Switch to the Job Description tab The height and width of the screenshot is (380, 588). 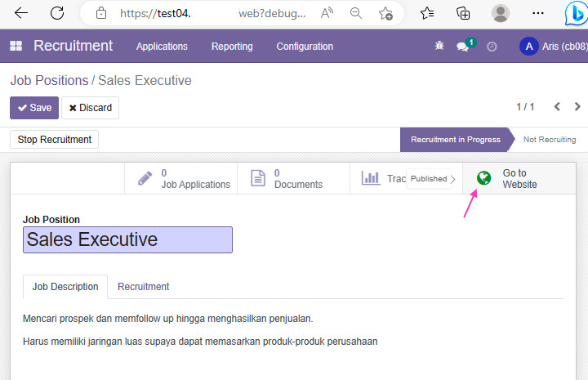coord(65,287)
